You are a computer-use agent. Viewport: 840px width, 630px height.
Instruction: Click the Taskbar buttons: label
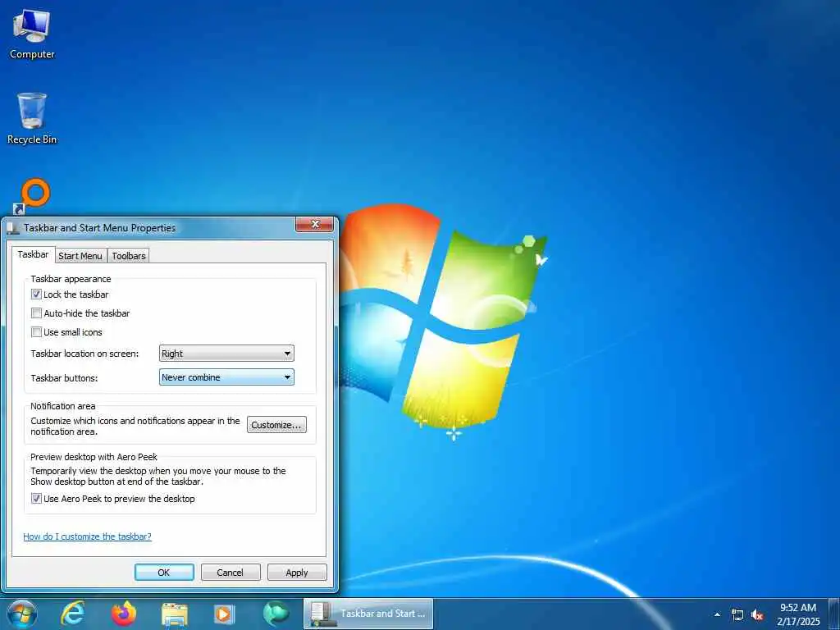coord(64,378)
